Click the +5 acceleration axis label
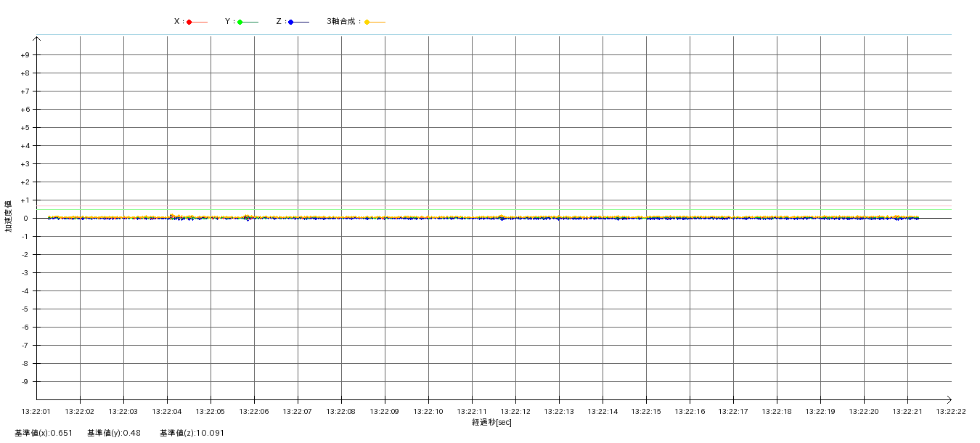 tap(25, 128)
